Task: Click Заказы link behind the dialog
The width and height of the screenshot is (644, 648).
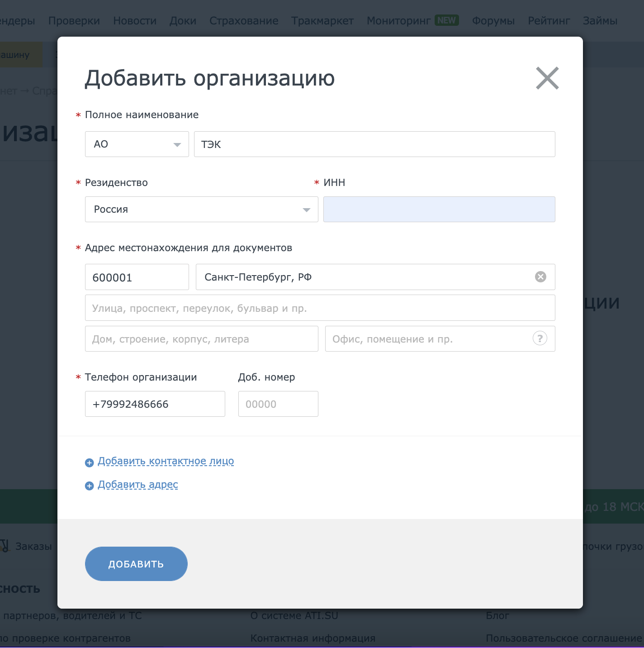Action: [x=33, y=546]
